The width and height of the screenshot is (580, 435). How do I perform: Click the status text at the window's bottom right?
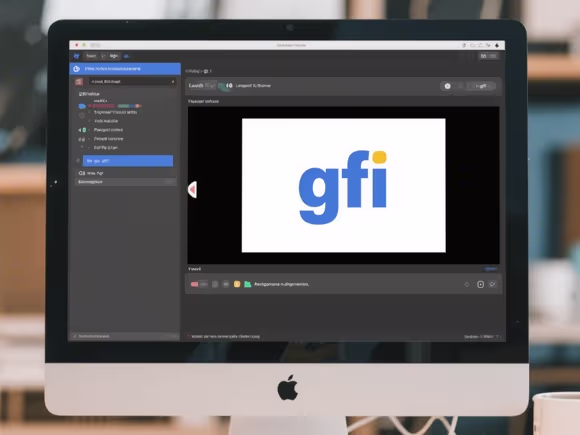tap(482, 337)
